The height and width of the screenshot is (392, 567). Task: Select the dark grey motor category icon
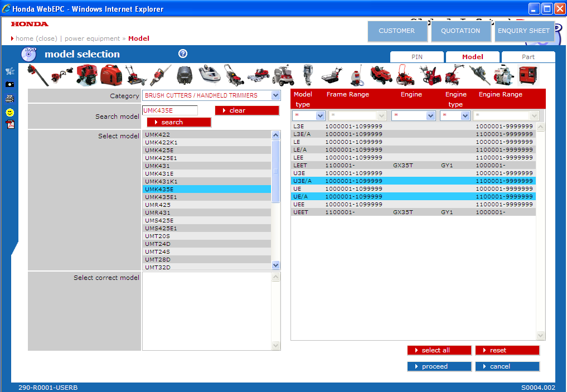click(x=185, y=76)
